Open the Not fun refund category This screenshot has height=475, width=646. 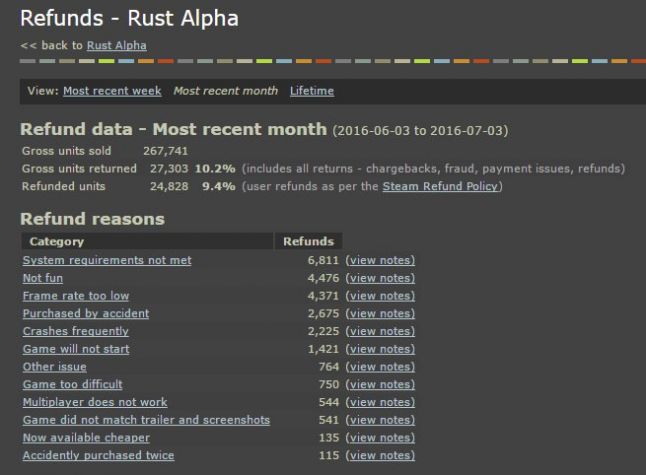pos(42,278)
